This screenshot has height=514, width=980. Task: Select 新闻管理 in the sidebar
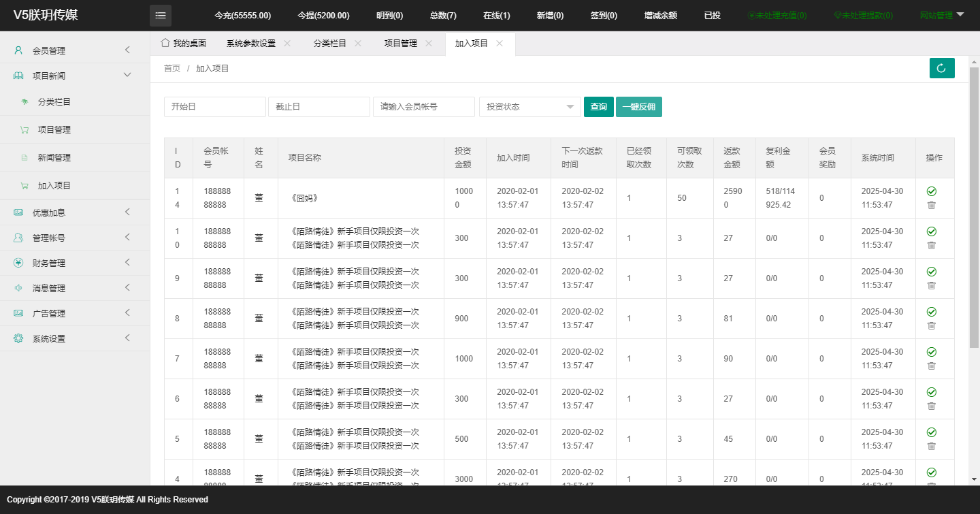tap(54, 157)
